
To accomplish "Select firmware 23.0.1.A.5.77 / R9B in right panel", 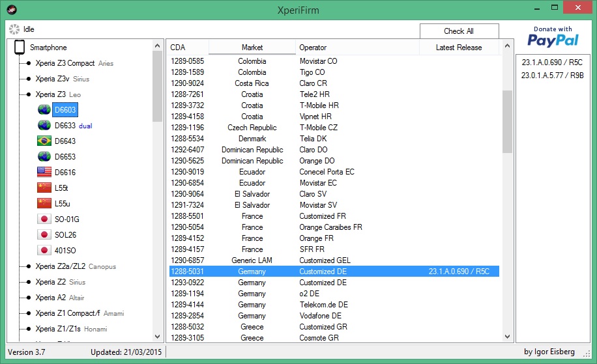I will tap(552, 76).
